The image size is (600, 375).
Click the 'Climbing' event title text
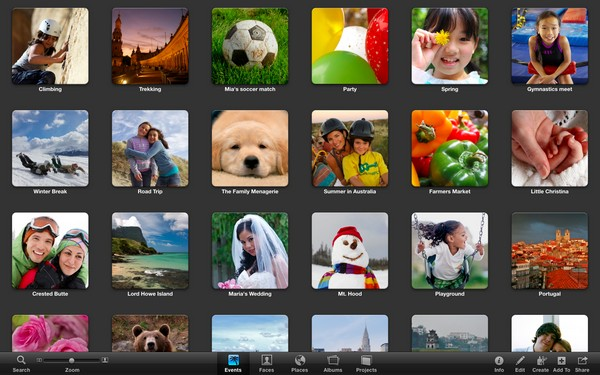tap(50, 89)
